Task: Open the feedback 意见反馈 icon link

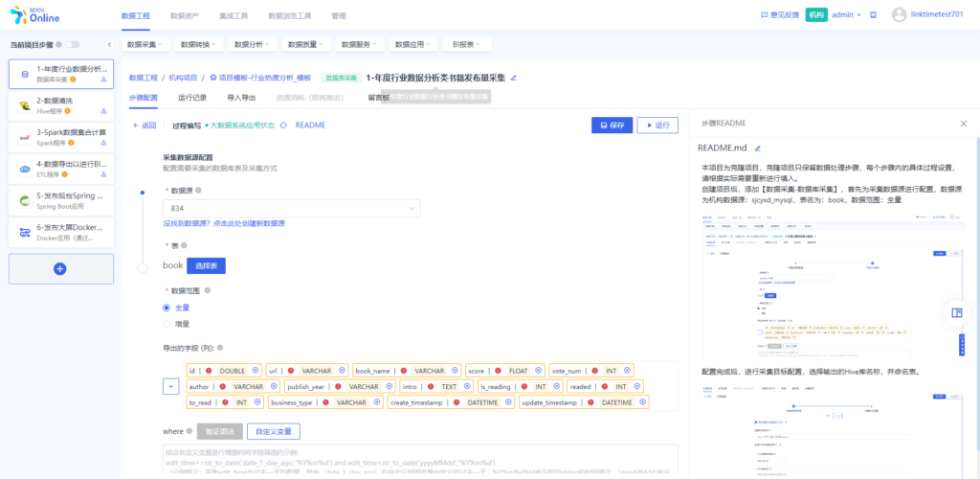Action: (780, 15)
